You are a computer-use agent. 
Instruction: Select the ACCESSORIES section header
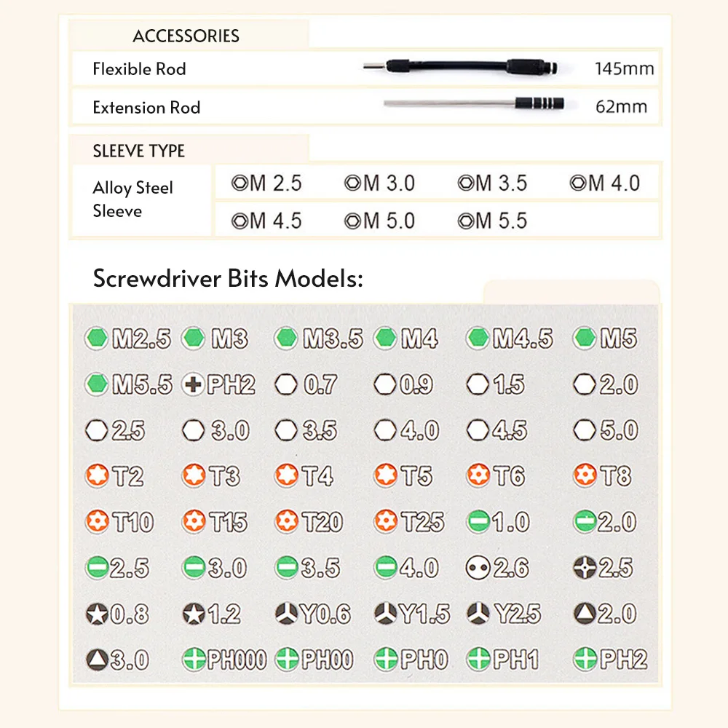(x=186, y=36)
